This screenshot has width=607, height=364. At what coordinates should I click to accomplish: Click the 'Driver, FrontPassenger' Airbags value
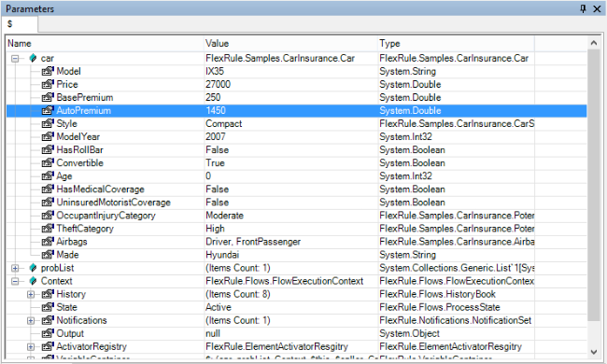[253, 242]
